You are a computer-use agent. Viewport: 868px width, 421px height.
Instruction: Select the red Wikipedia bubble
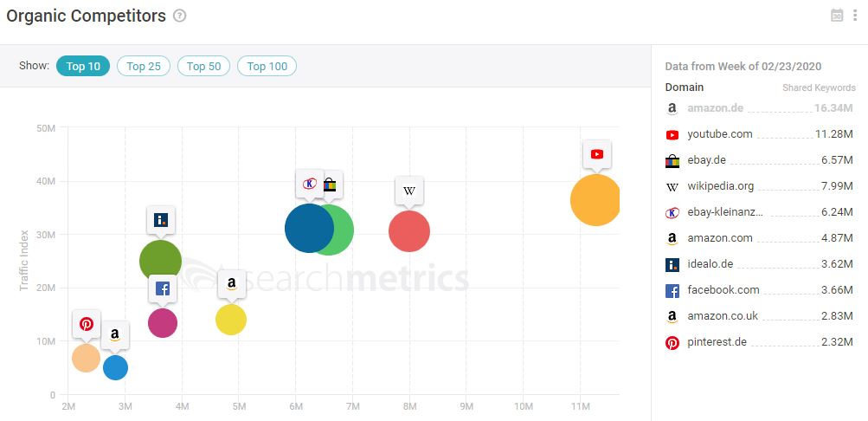pyautogui.click(x=409, y=231)
